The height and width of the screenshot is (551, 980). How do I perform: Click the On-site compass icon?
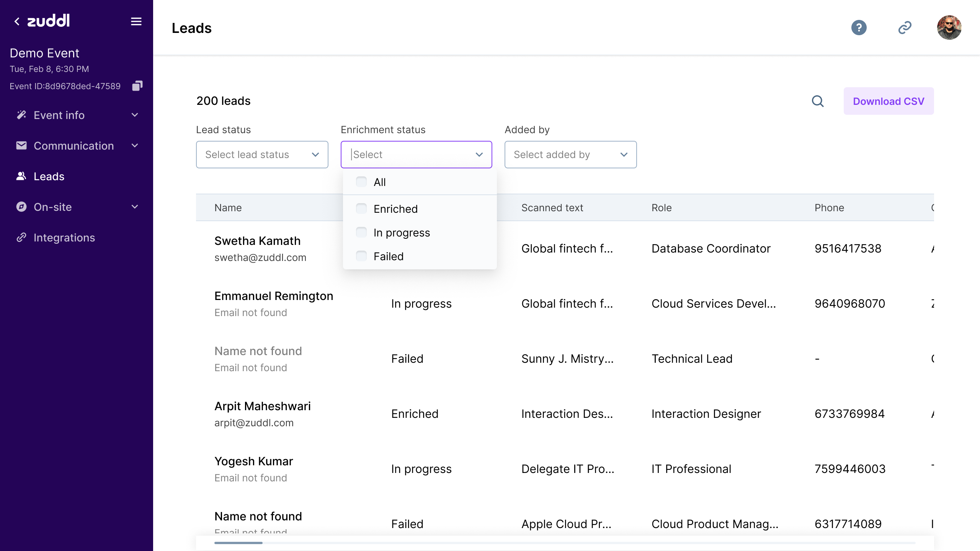(21, 207)
